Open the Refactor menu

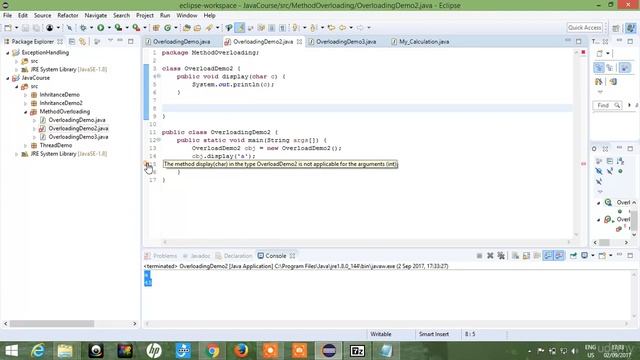coord(68,16)
